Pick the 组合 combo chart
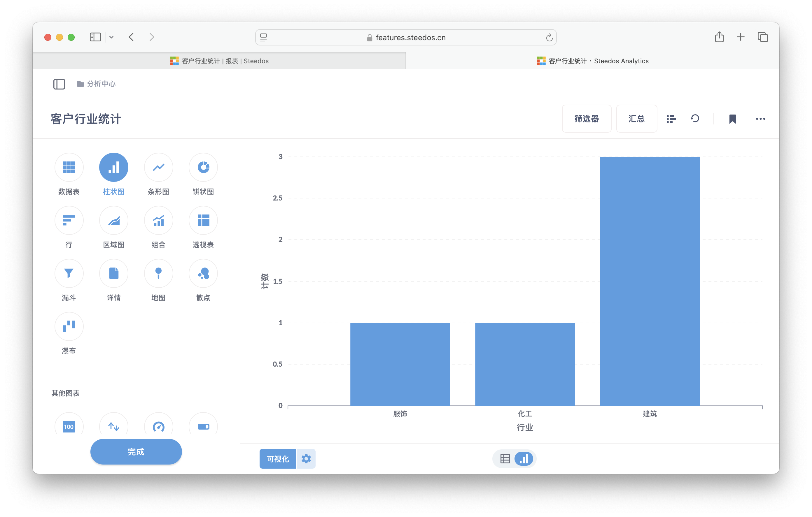 pos(158,220)
